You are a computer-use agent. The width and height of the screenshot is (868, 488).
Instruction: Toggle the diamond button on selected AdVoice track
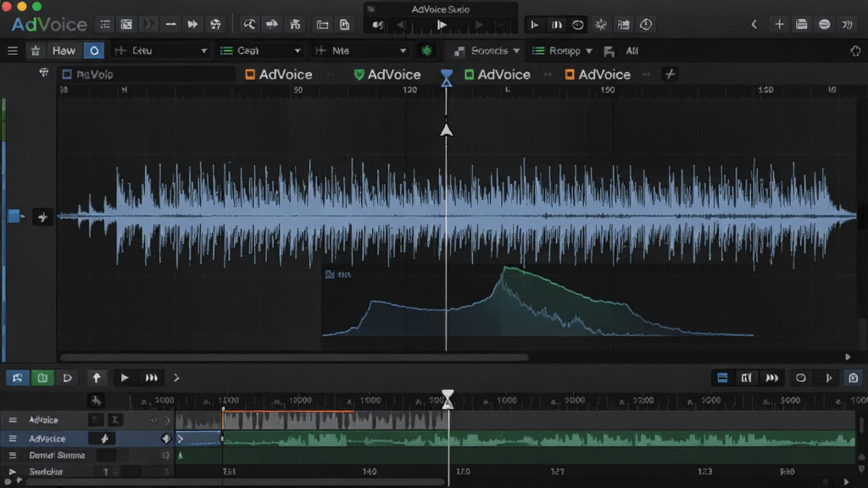click(x=165, y=439)
